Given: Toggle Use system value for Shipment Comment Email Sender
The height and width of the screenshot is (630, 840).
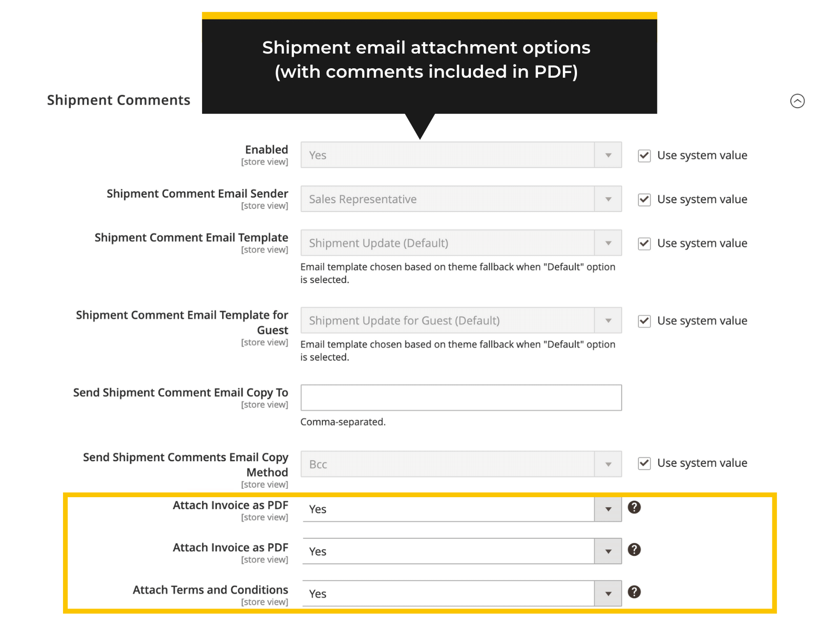Looking at the screenshot, I should click(644, 199).
